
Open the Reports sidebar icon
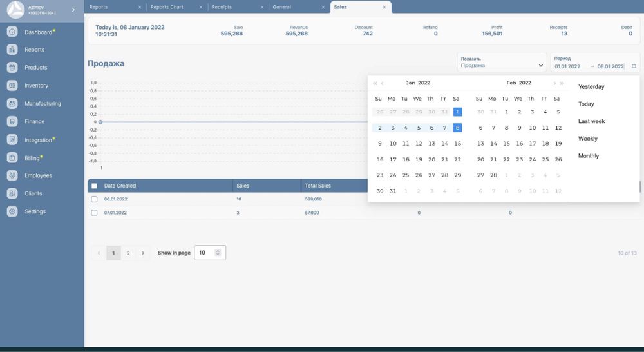(12, 50)
